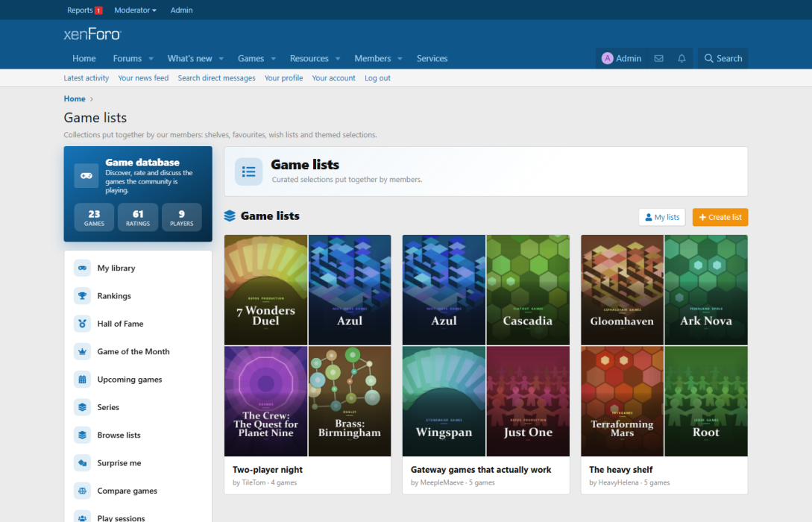Go to Your profile link
The width and height of the screenshot is (812, 522).
point(283,78)
